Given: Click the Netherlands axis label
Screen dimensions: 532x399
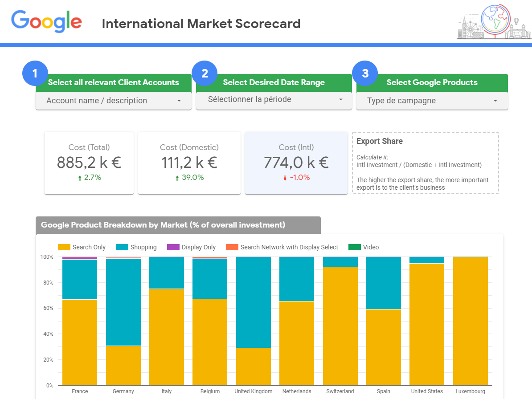Looking at the screenshot, I should 297,391.
